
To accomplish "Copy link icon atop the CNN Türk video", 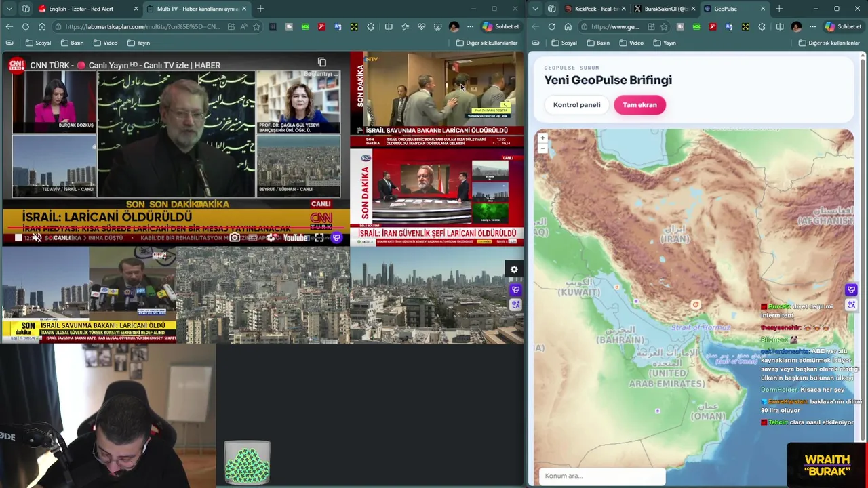I will [322, 62].
